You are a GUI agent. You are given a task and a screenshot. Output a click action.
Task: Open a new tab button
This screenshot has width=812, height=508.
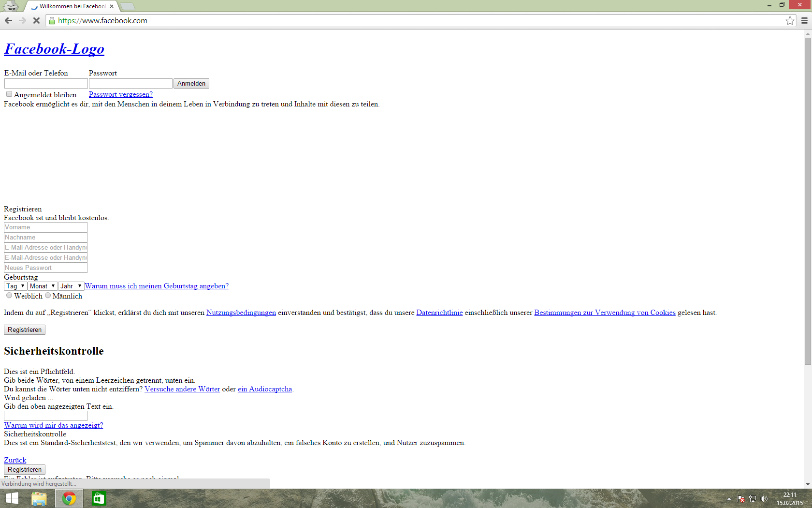(128, 6)
